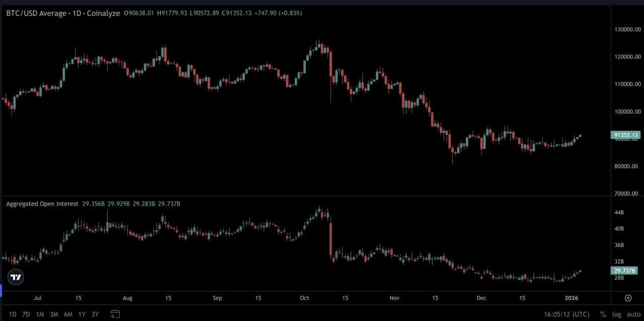This screenshot has width=644, height=321.
Task: Select the 6M timeframe
Action: pos(68,314)
